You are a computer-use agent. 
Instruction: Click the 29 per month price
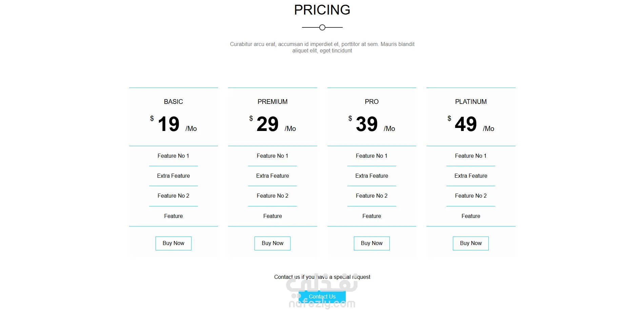click(x=268, y=124)
